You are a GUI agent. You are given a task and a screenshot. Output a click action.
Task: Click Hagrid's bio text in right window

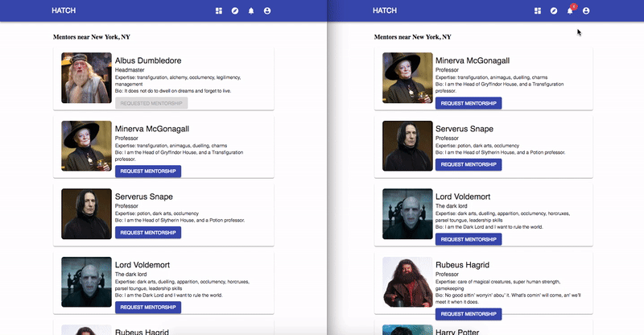508,299
